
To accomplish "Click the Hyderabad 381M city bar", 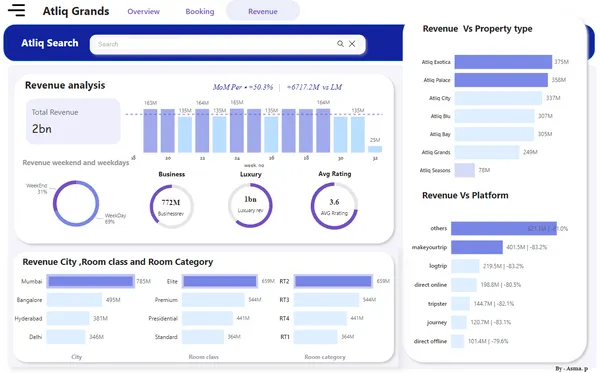I will click(68, 318).
